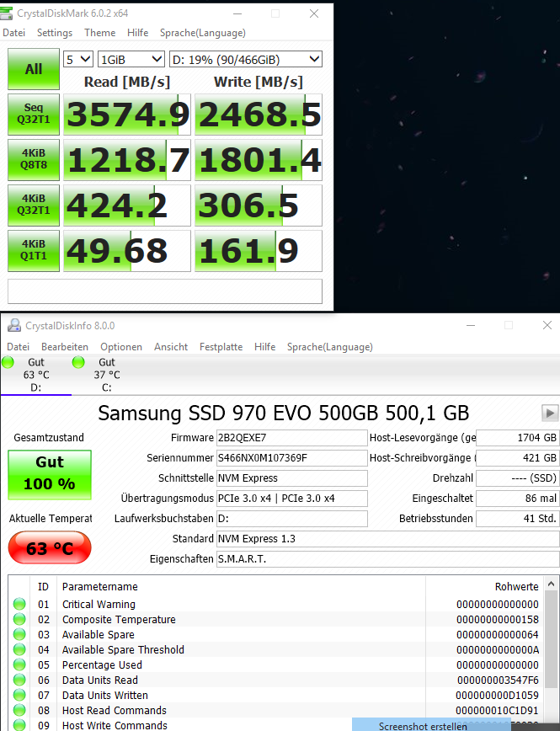Click the red 63 °C temperature button
This screenshot has width=560, height=731.
(50, 547)
